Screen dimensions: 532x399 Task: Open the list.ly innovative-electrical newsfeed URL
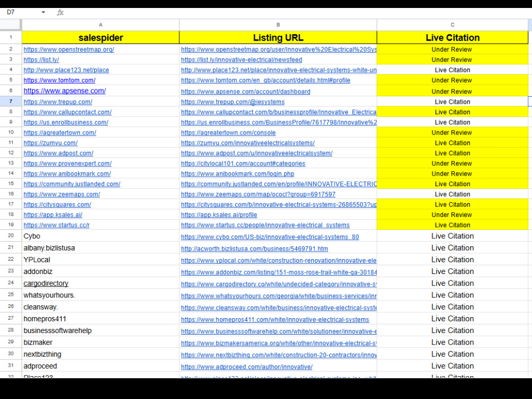[241, 60]
